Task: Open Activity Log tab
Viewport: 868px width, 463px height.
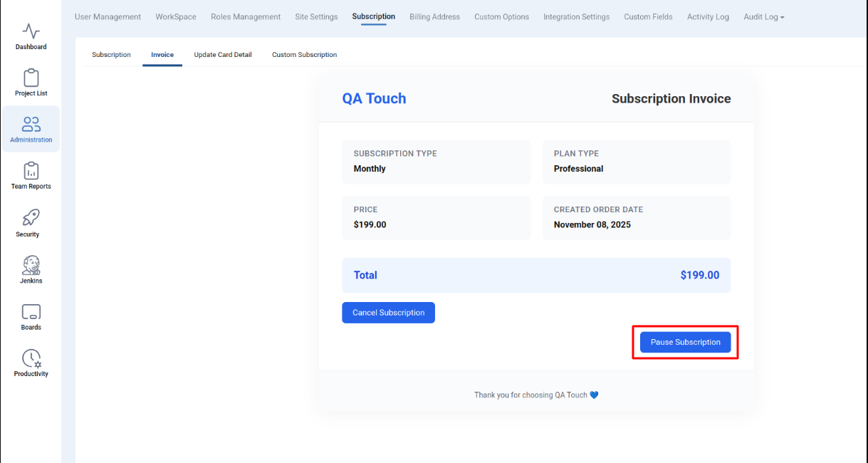Action: [x=708, y=16]
